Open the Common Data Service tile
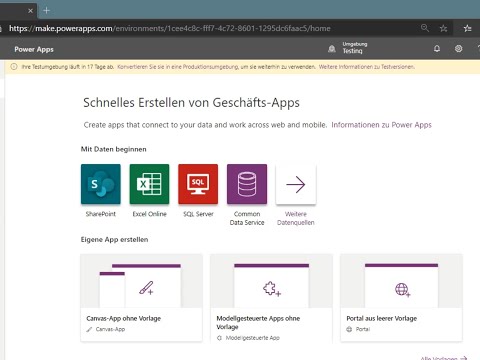480x360 pixels. (247, 184)
